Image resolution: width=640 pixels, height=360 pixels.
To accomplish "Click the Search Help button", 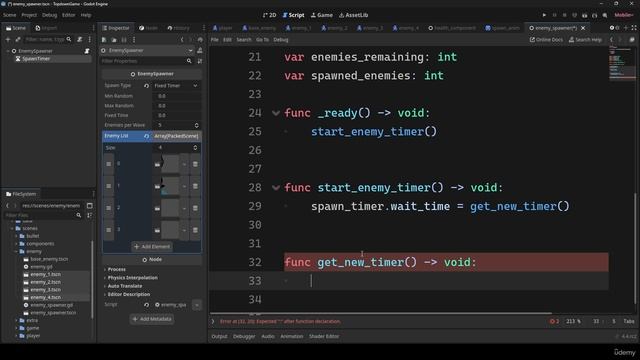I will (585, 40).
